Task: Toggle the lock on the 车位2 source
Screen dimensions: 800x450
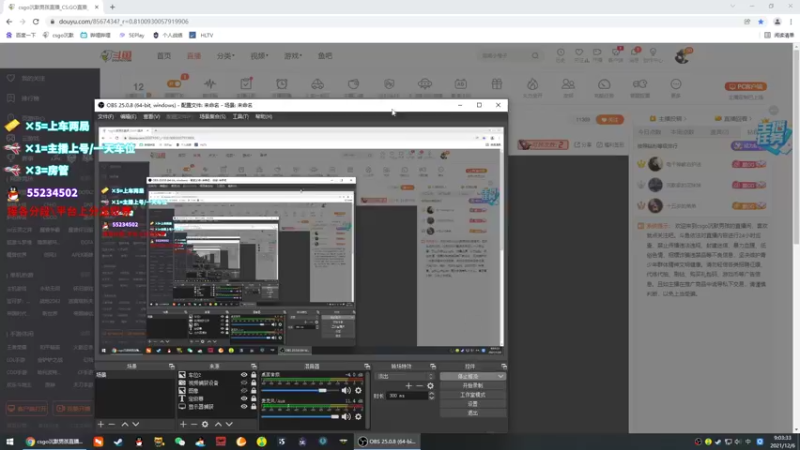Action: pos(254,375)
